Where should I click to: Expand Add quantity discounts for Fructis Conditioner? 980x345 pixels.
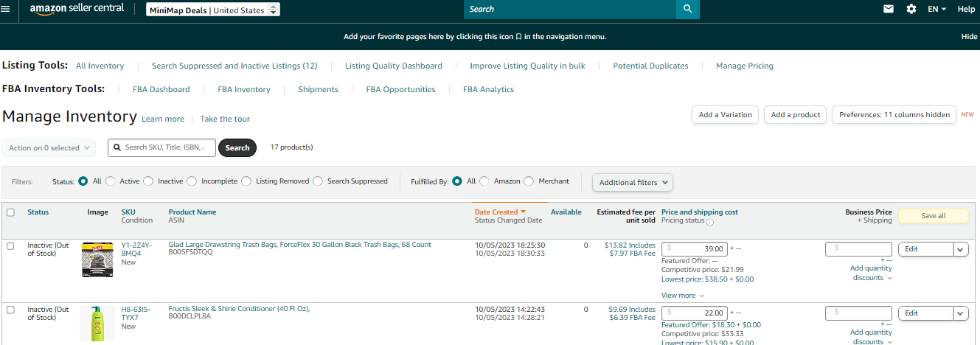871,337
